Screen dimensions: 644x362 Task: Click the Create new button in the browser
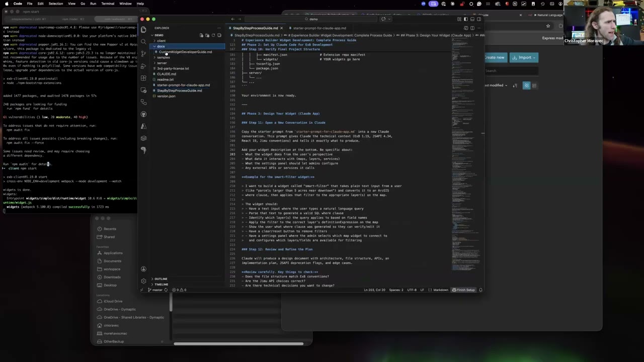(x=495, y=57)
